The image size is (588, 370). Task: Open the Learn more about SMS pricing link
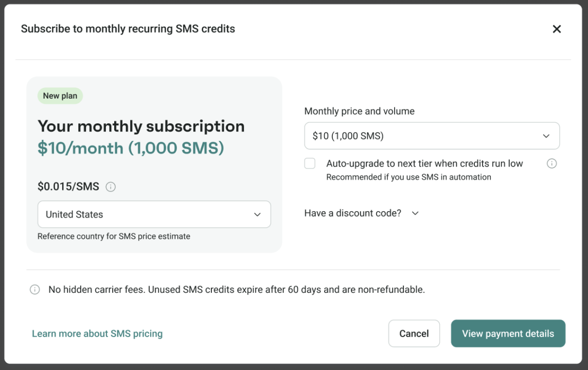97,334
